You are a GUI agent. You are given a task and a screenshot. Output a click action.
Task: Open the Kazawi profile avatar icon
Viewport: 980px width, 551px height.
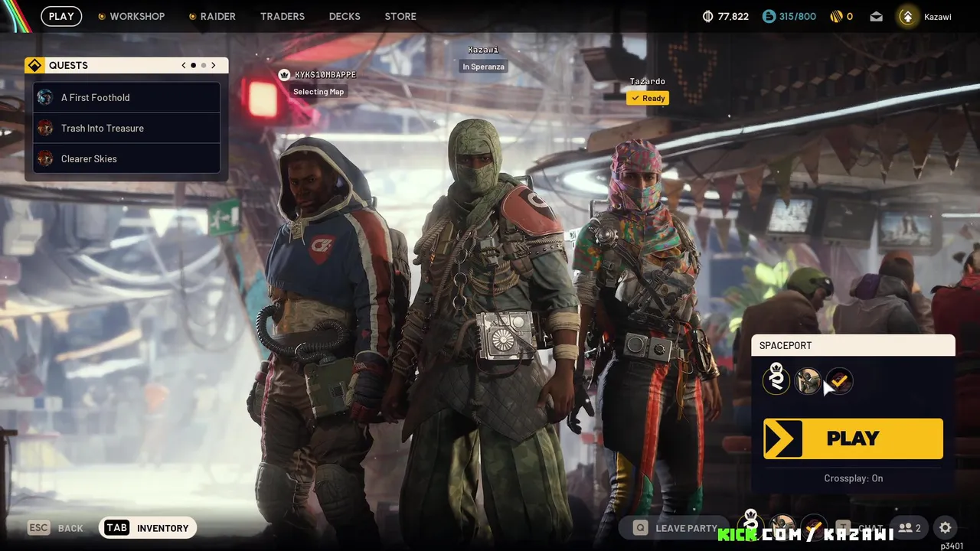point(907,16)
